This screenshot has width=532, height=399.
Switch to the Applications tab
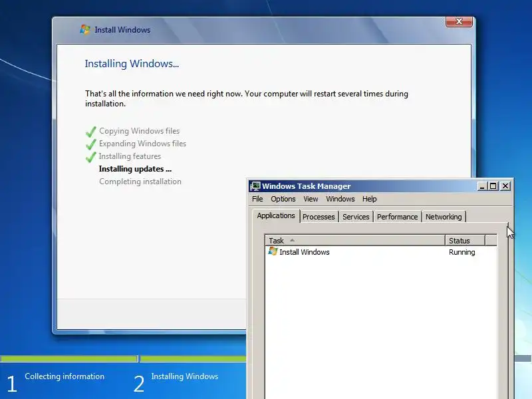276,215
